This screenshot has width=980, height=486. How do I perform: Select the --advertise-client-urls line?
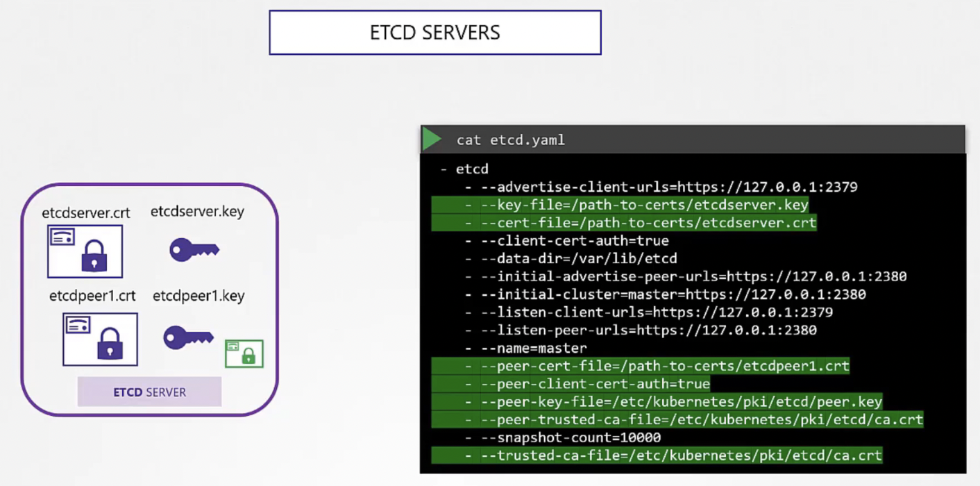[x=661, y=187]
